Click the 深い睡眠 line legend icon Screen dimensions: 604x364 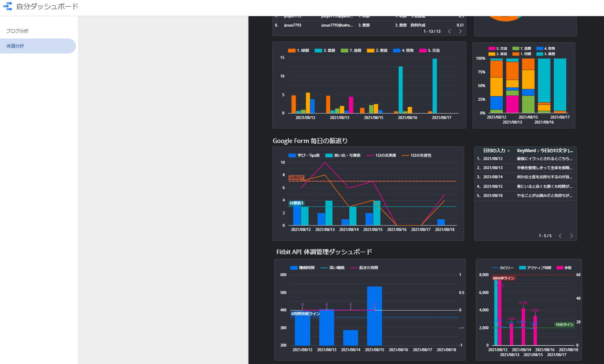click(324, 268)
